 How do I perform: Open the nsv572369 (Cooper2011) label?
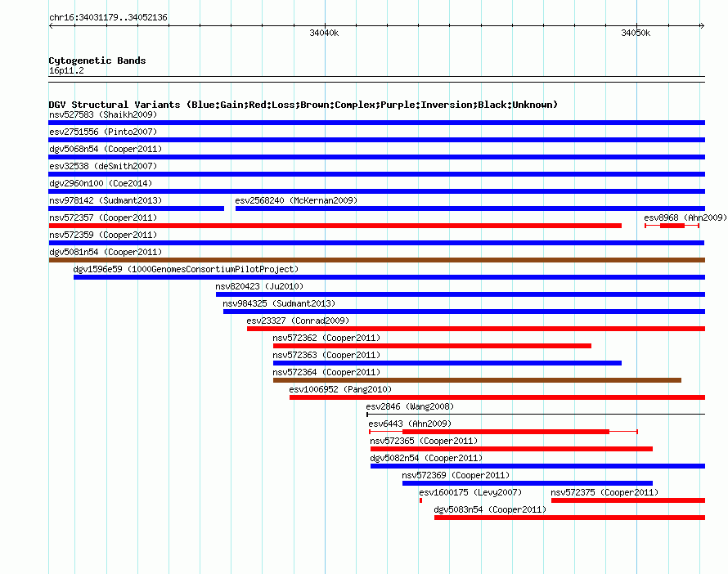456,475
